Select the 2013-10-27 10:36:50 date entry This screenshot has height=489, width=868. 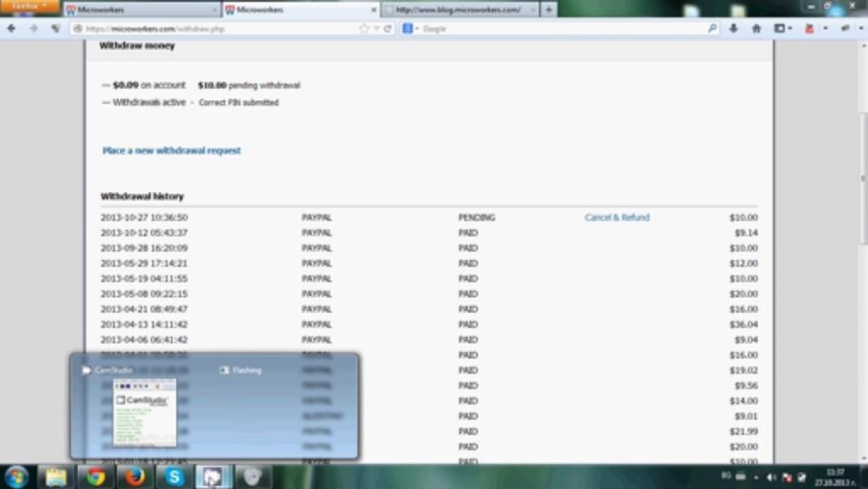[x=144, y=217]
